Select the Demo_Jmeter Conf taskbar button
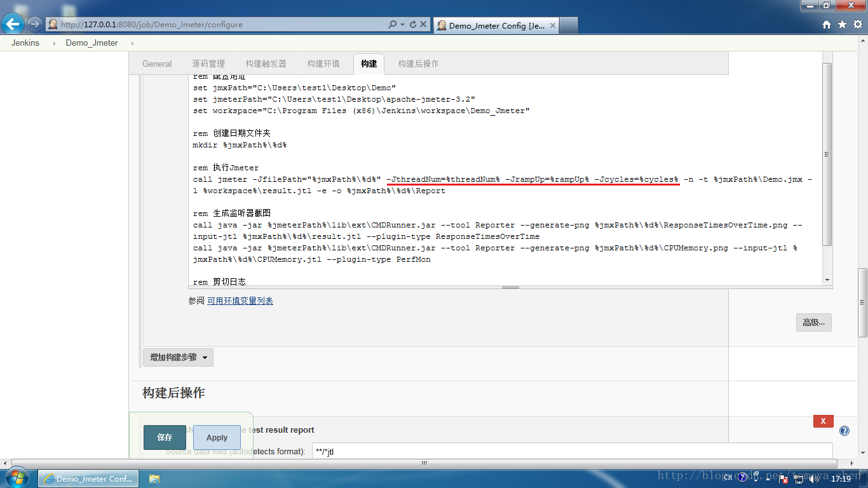 point(88,478)
